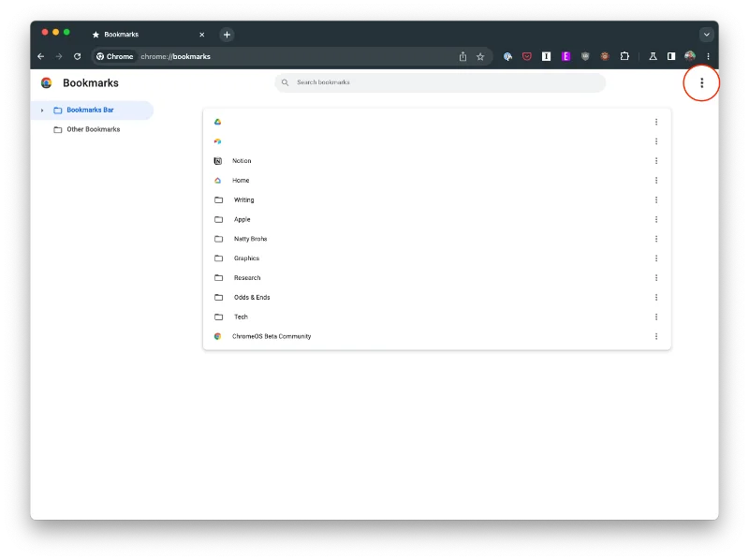749x560 pixels.
Task: Open the tab search dropdown arrow
Action: pyautogui.click(x=706, y=34)
